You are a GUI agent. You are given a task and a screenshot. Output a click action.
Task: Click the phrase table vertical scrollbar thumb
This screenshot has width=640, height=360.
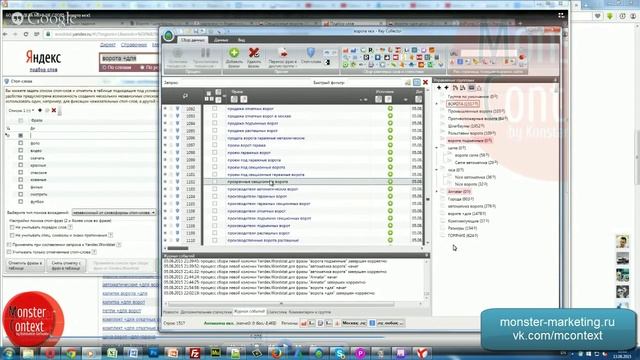tap(427, 200)
